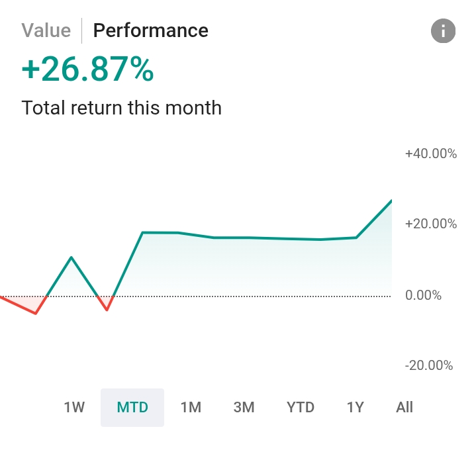The height and width of the screenshot is (452, 476).
Task: Show the 3M performance range
Action: point(244,407)
